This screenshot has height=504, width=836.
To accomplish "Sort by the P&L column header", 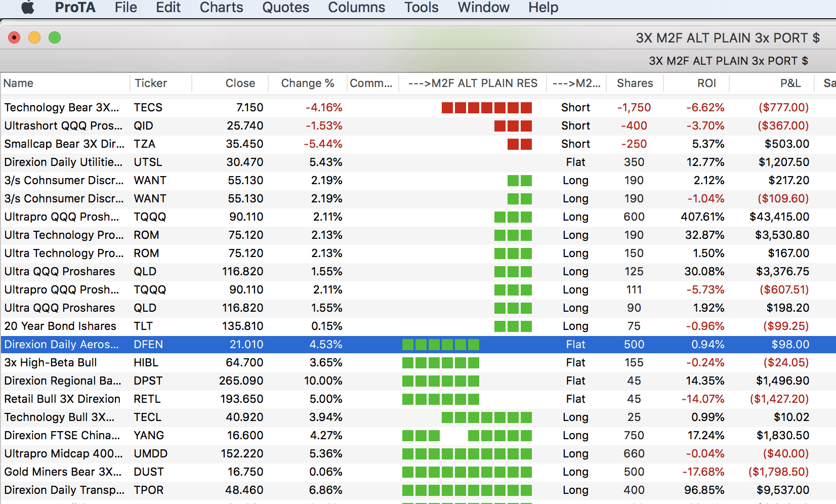I will [x=772, y=83].
